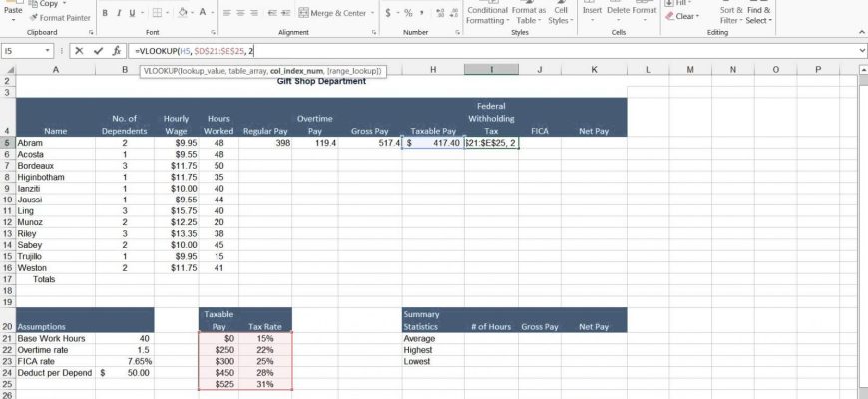Click the Overtime Pay value 119.4
This screenshot has width=868, height=399.
(315, 143)
